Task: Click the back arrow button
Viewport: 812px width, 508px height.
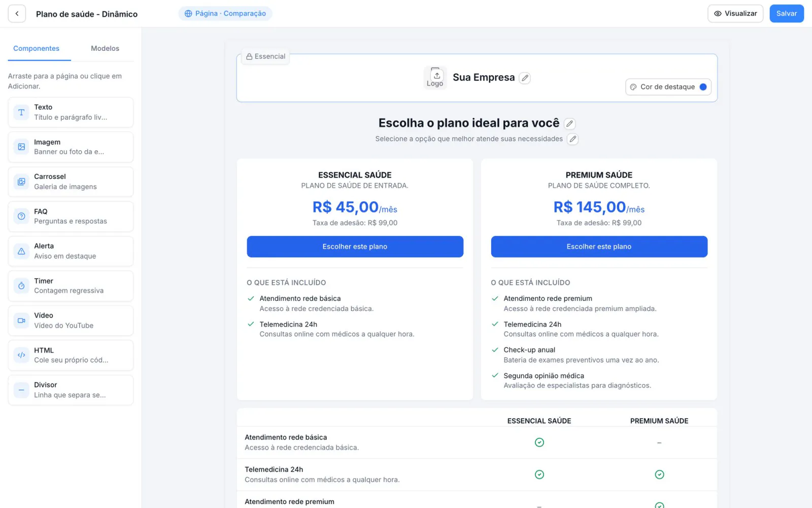Action: click(17, 14)
